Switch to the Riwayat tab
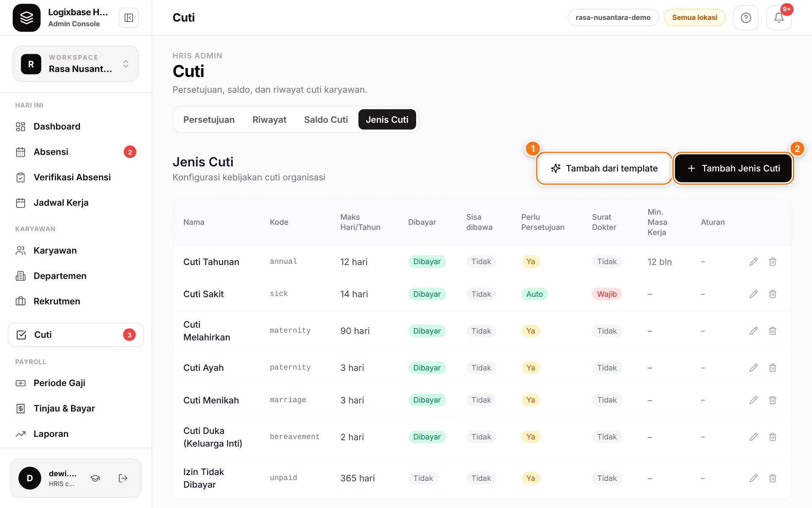 click(269, 120)
